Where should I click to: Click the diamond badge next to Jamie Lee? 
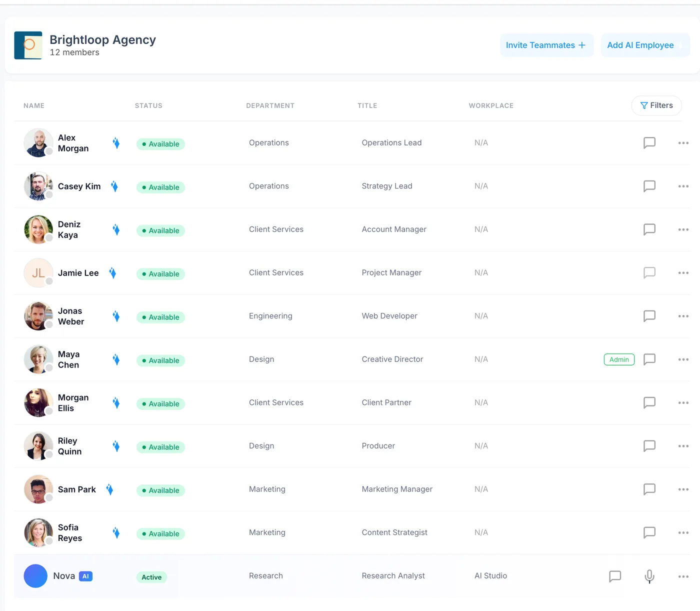[112, 273]
